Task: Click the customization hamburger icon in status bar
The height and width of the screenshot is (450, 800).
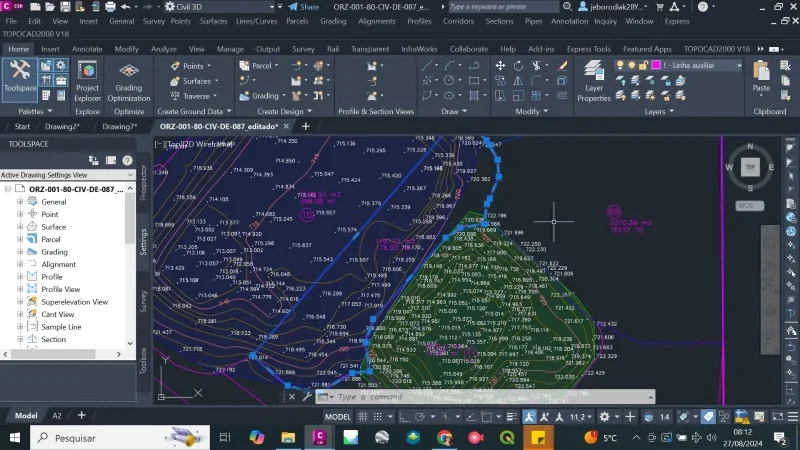Action: coord(792,417)
